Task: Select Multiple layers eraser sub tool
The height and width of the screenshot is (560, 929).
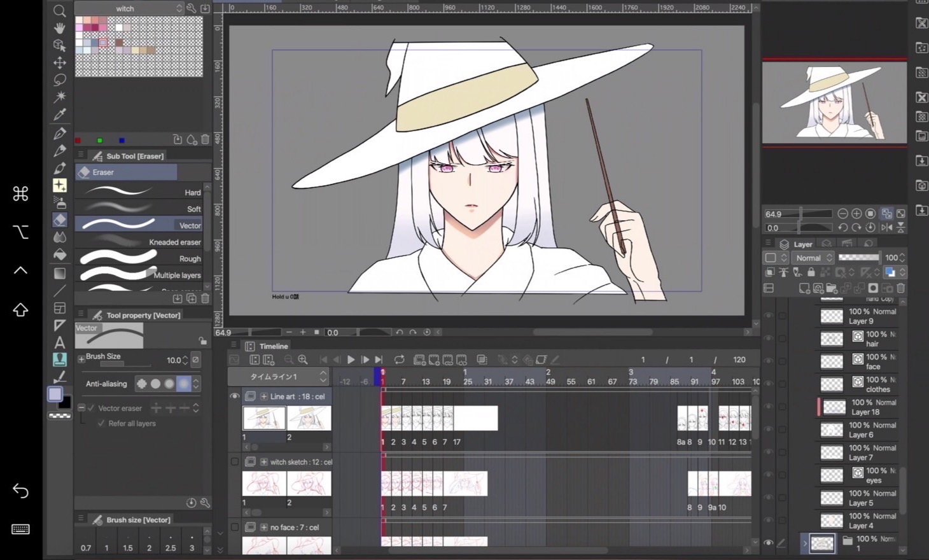Action: [139, 274]
